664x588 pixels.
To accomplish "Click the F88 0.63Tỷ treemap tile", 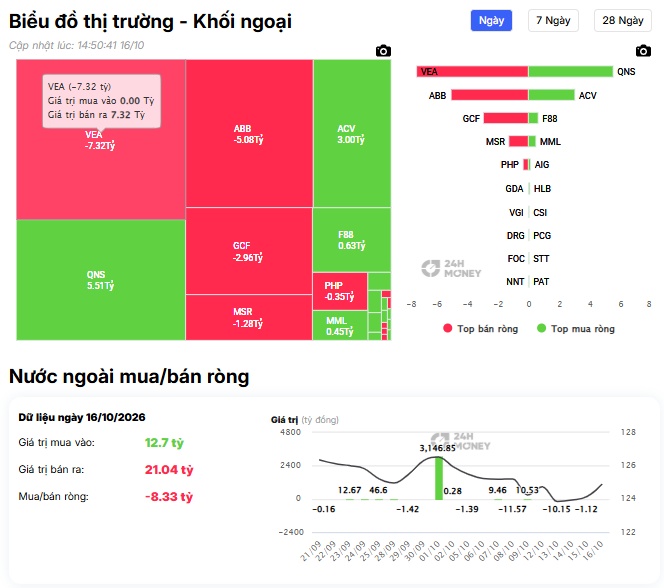I will 351,240.
